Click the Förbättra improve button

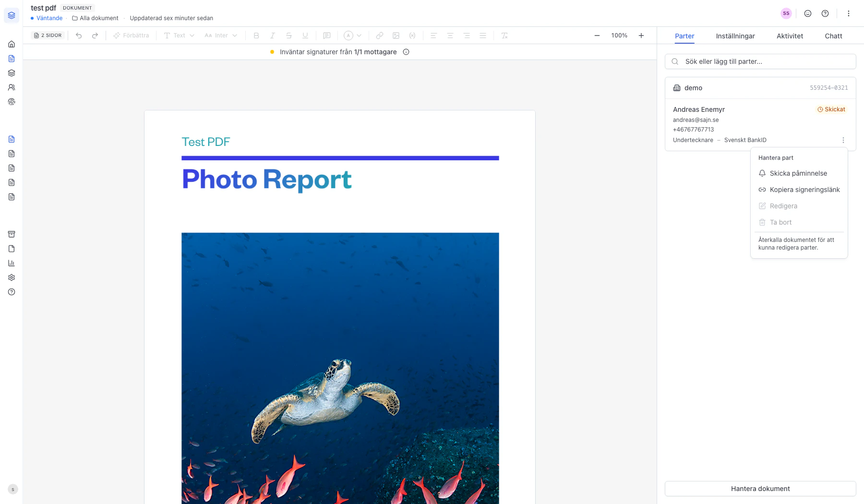[131, 36]
